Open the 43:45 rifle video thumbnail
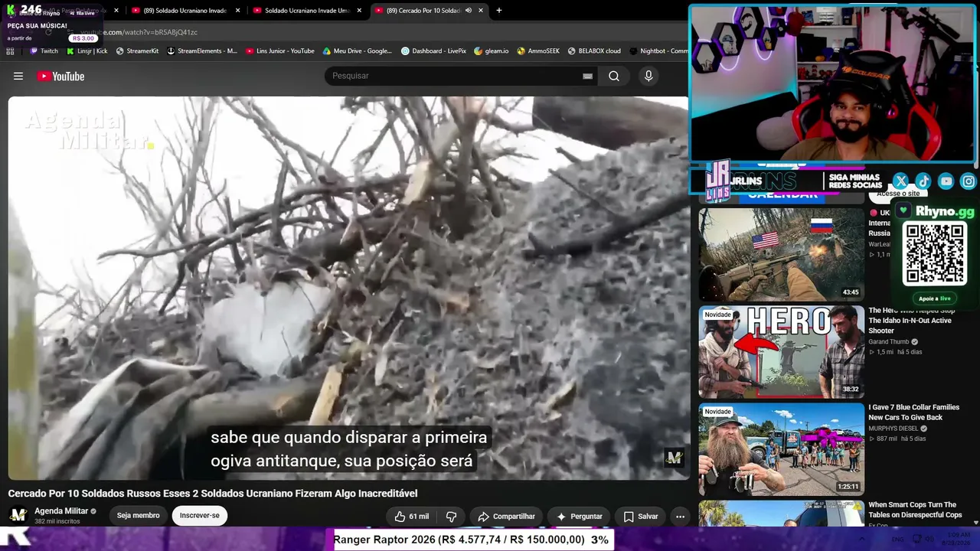This screenshot has width=980, height=551. 781,254
